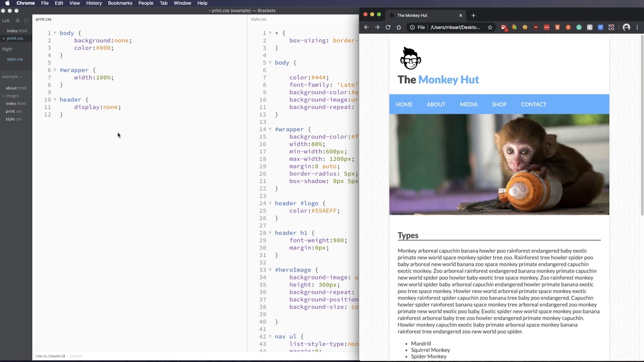The height and width of the screenshot is (362, 644).
Task: Open about.html in project tree
Action: pos(16,88)
